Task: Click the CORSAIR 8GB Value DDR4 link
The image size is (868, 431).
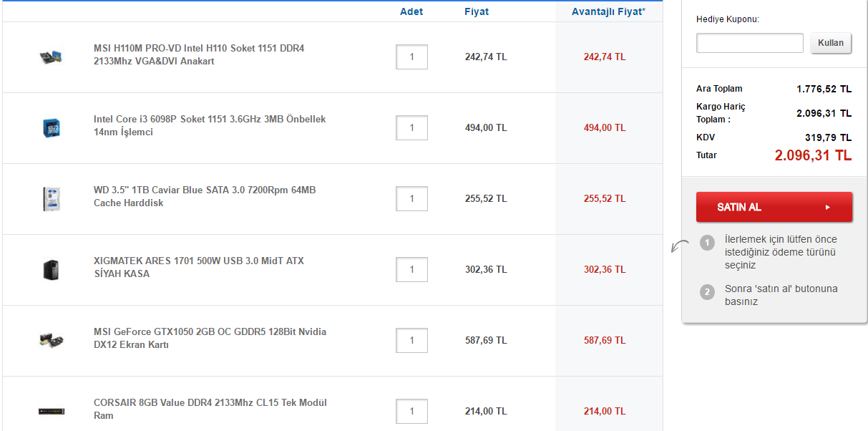Action: (210, 409)
